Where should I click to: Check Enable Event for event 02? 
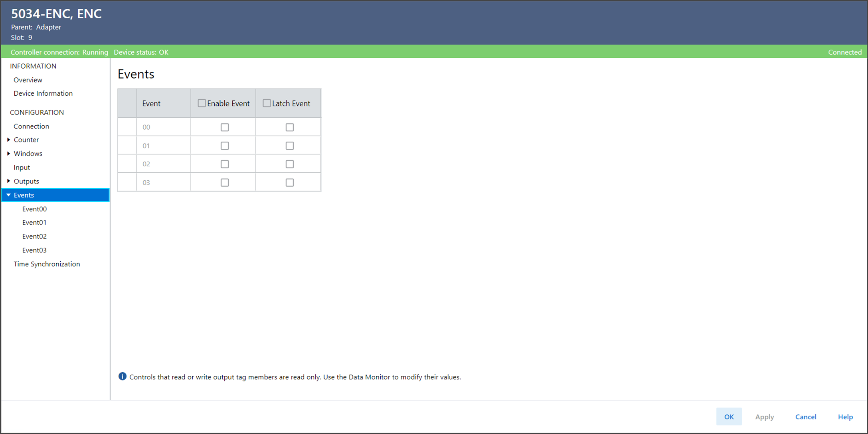[x=225, y=164]
